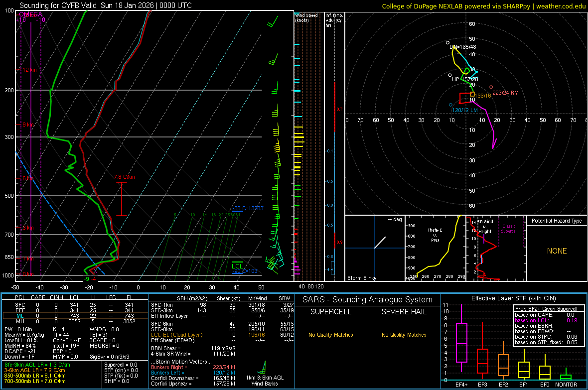Click the 'DN=165/48' hodograph label
The height and width of the screenshot is (390, 588).
(463, 47)
